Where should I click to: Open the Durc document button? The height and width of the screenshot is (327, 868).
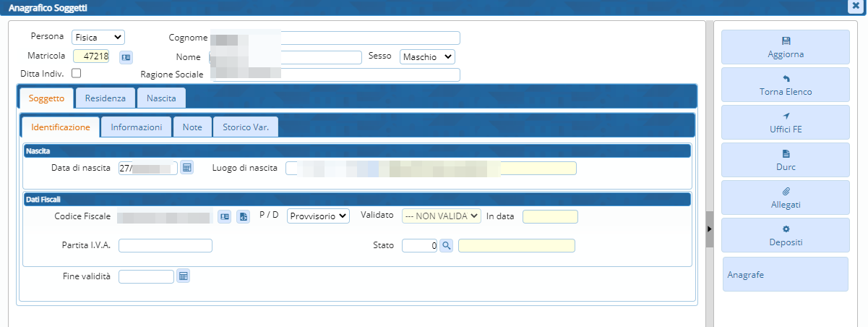785,160
